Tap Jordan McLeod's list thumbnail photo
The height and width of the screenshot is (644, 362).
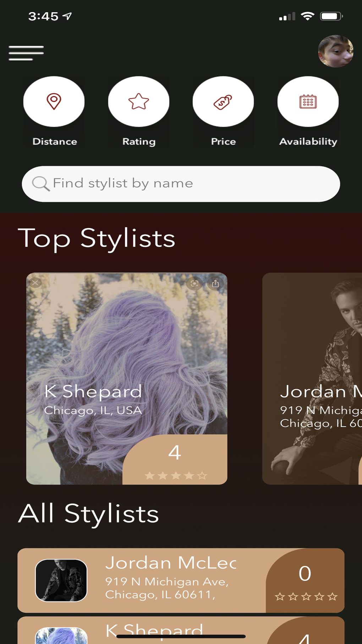point(61,580)
